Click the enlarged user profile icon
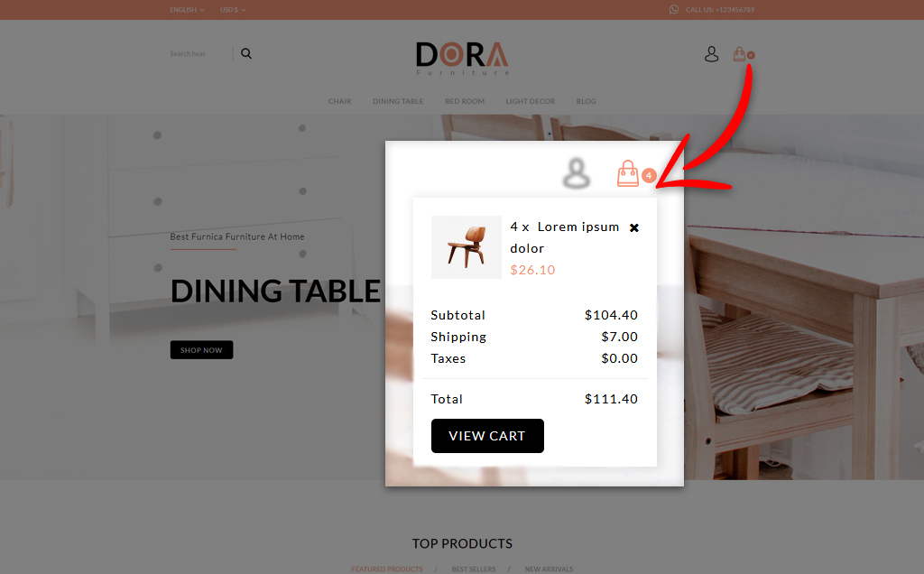This screenshot has width=924, height=574. tap(577, 173)
